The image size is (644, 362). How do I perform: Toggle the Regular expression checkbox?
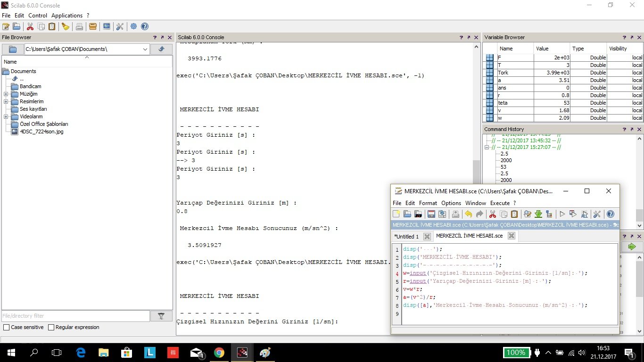(51, 327)
